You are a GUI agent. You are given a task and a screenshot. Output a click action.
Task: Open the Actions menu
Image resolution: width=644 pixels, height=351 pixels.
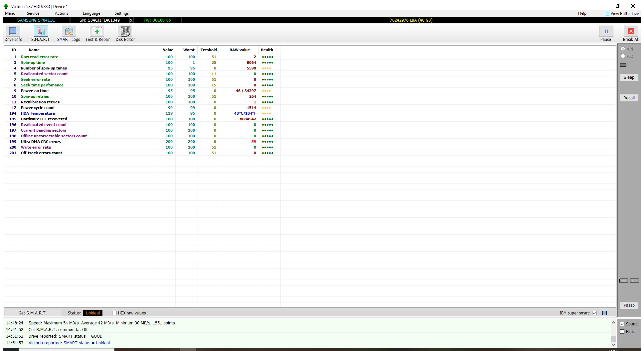pyautogui.click(x=62, y=13)
